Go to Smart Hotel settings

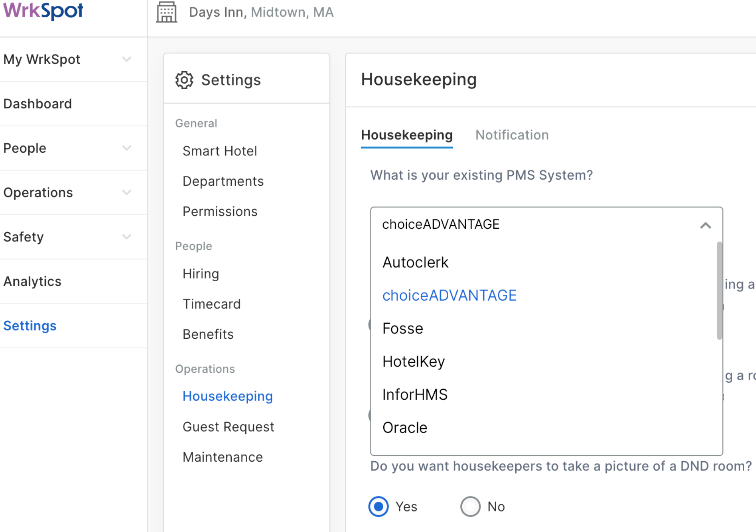[220, 151]
